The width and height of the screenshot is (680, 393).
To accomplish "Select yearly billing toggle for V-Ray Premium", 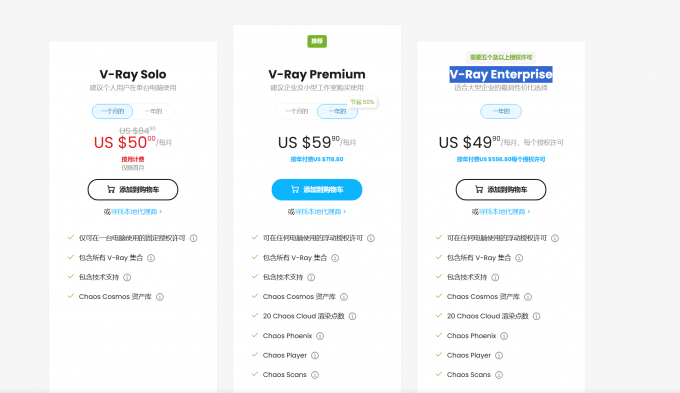I will click(x=337, y=111).
